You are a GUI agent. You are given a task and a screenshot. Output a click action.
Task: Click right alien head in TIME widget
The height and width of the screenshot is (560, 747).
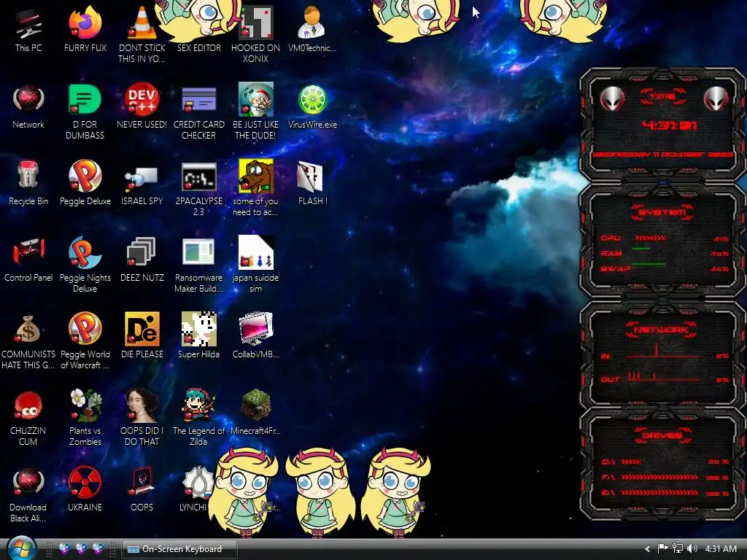coord(716,98)
